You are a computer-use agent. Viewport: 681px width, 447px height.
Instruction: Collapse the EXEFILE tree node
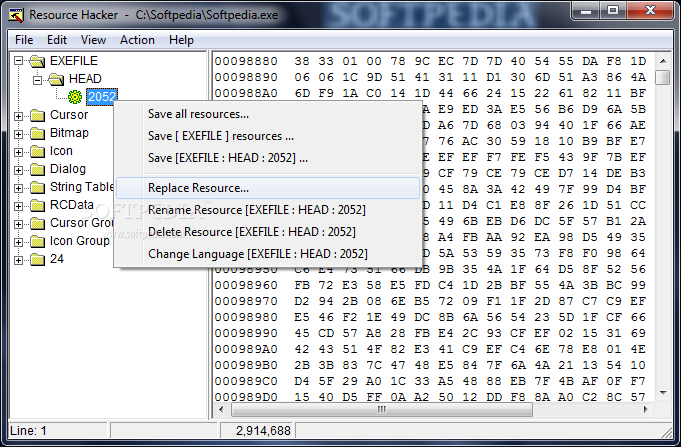pos(19,61)
